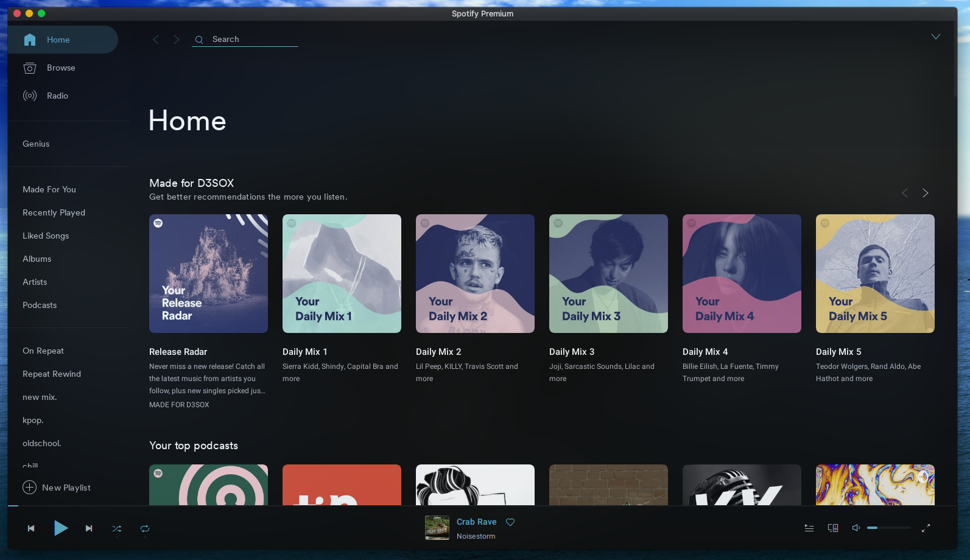
Task: Like Crab Rave with the heart icon
Action: [x=510, y=522]
